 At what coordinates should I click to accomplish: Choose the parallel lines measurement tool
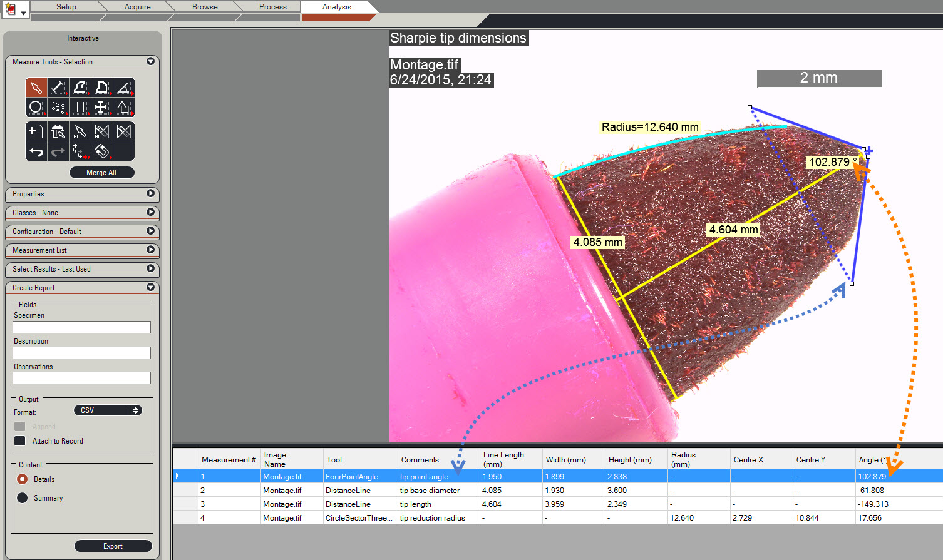[80, 107]
